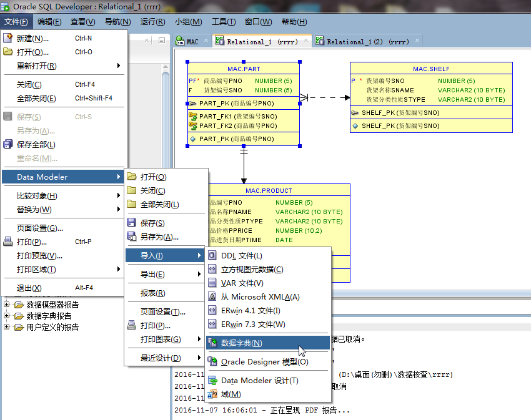Choose 页面设置(T)... in Data Modeler submenu
Viewport: 531px width, 420px height.
[x=166, y=311]
